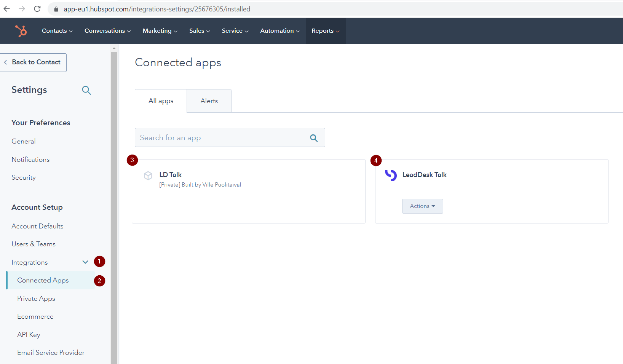Click the LD Talk cube icon
Viewport: 623px width, 364px height.
148,176
